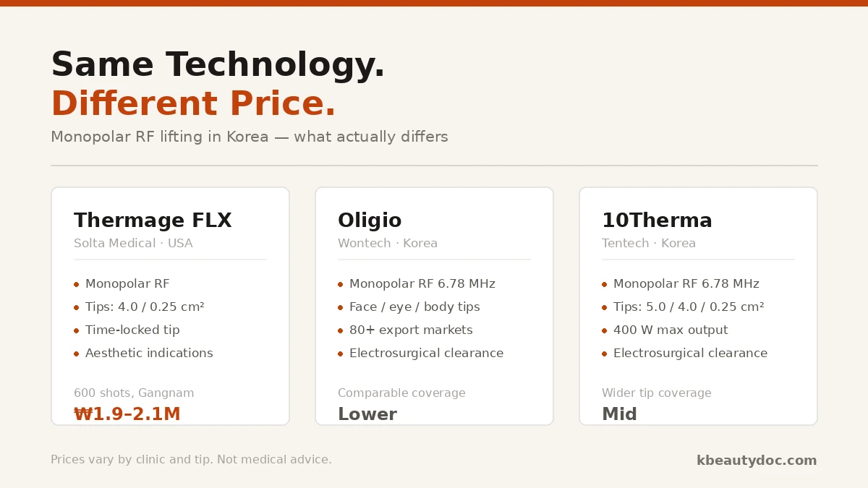Viewport: 868px width, 488px height.
Task: Click the bullet beside Face / eye / body tips
Action: (340, 307)
